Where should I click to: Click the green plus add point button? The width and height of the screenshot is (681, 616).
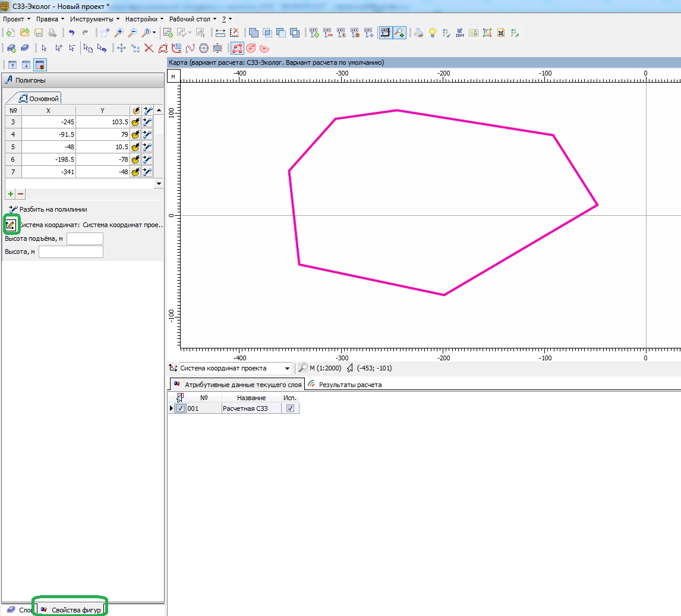10,194
